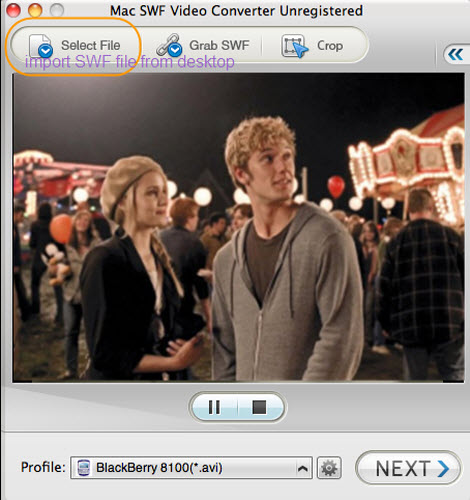The width and height of the screenshot is (470, 500).
Task: Click the Select File button
Action: (x=75, y=46)
